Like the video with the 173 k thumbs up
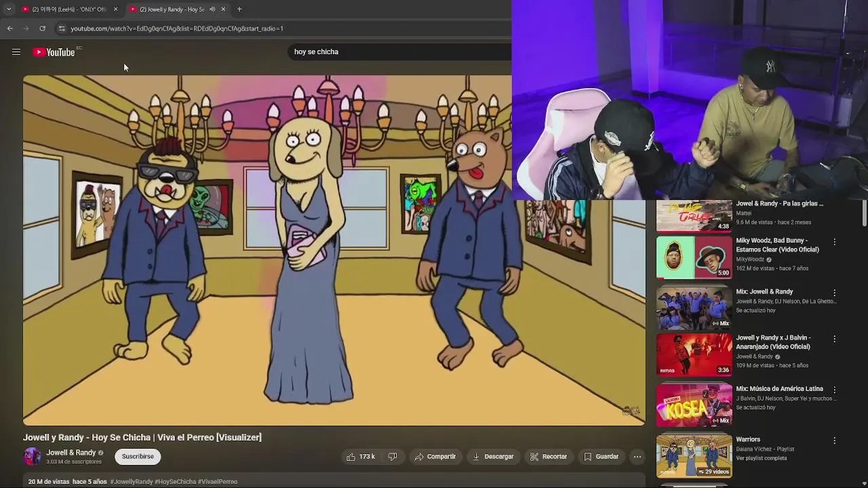Viewport: 868px width, 488px height. (x=360, y=456)
